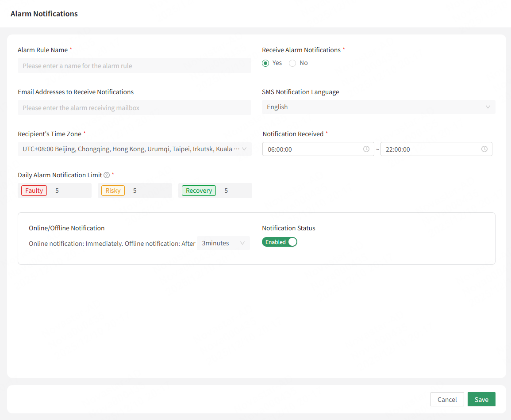Screen dimensions: 511x420
Task: Focus the Alarm Rule Name input field
Action: (x=134, y=66)
